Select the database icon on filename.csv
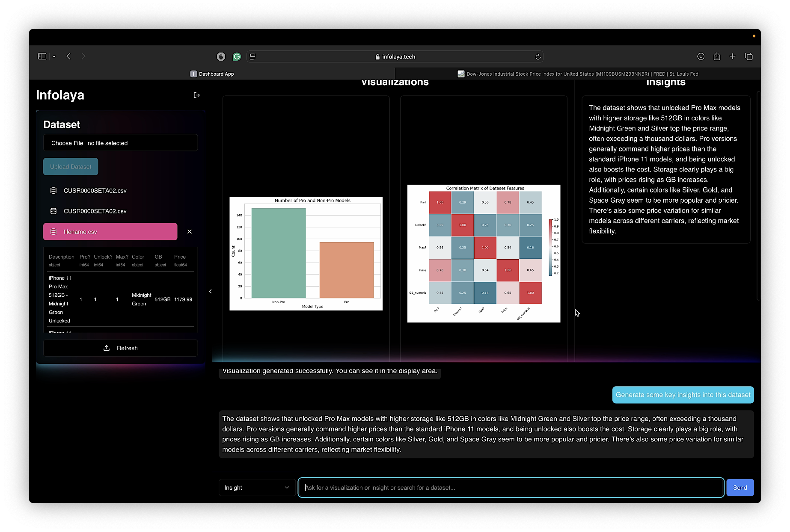This screenshot has height=532, width=790. point(53,231)
